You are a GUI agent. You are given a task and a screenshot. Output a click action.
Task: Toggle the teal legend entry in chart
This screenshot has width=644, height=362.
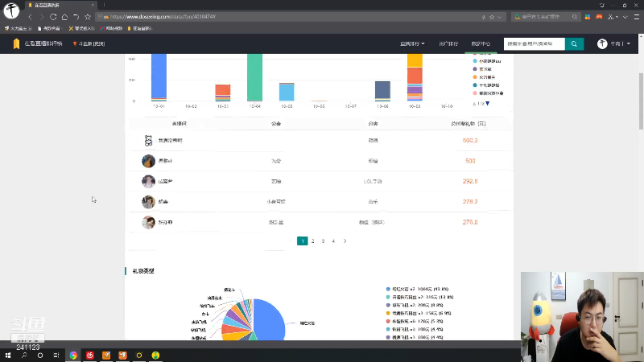(x=486, y=85)
